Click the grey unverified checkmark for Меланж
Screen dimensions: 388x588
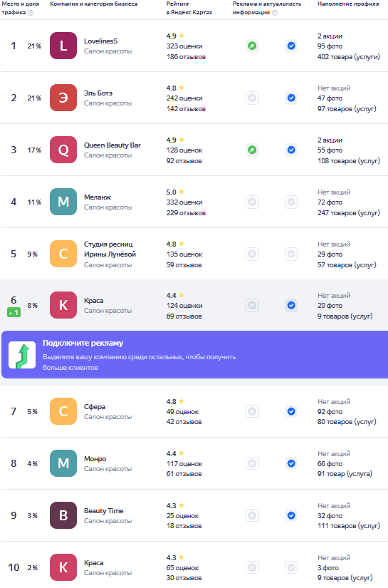pos(291,202)
